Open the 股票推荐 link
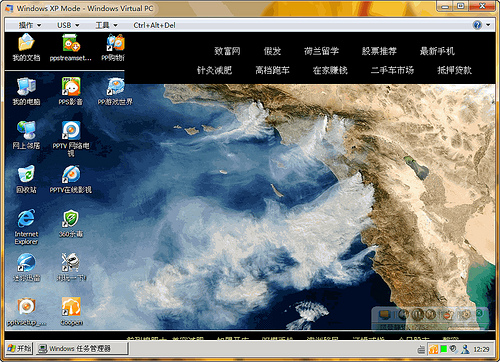Viewport: 500px width, 362px height. [x=379, y=51]
